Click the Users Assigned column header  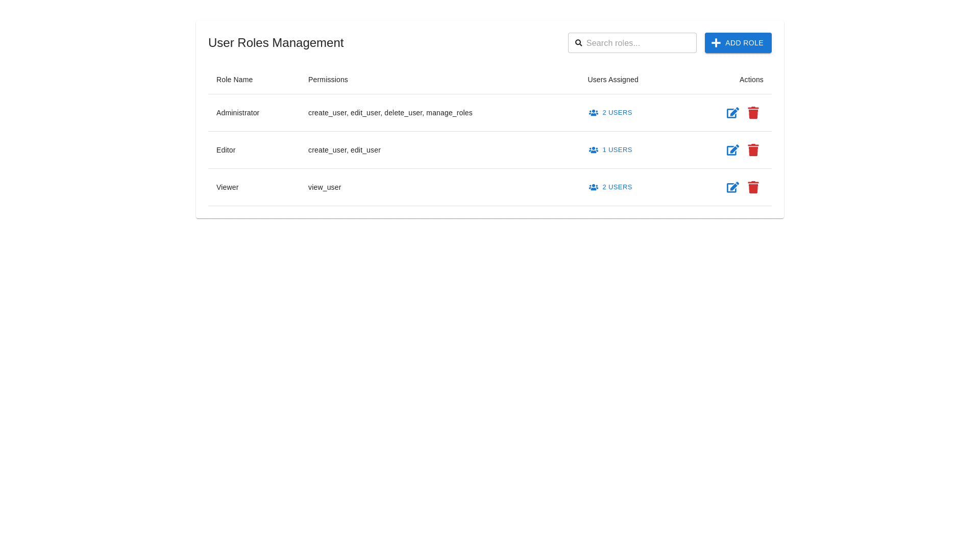(612, 80)
